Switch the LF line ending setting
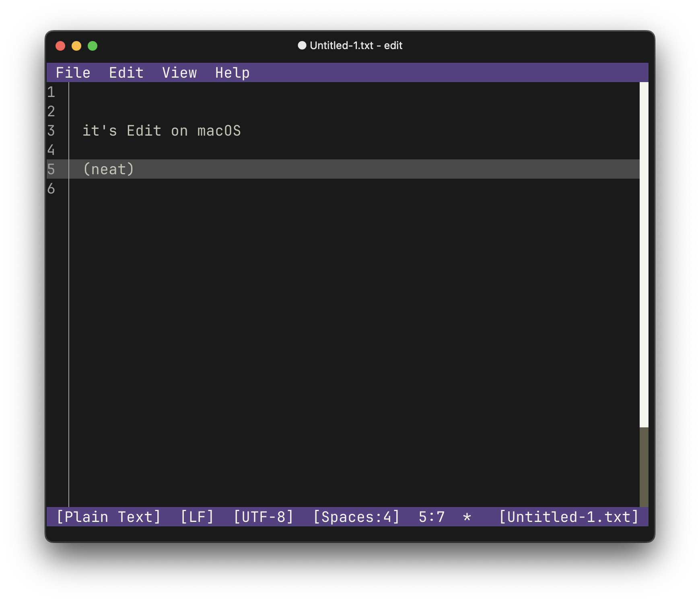 [197, 517]
